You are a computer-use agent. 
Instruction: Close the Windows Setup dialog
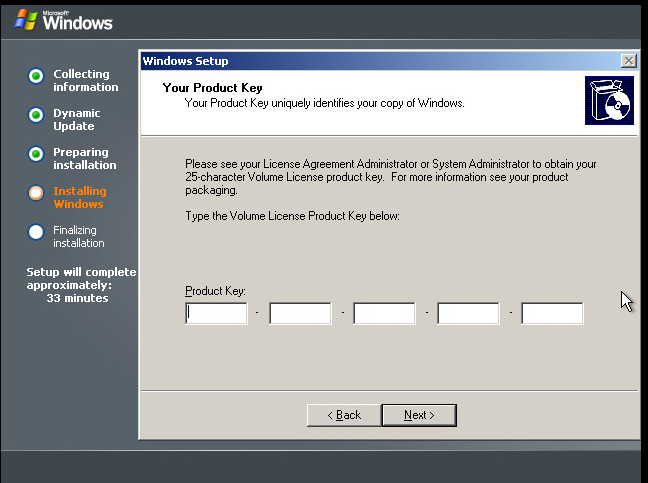[x=628, y=61]
